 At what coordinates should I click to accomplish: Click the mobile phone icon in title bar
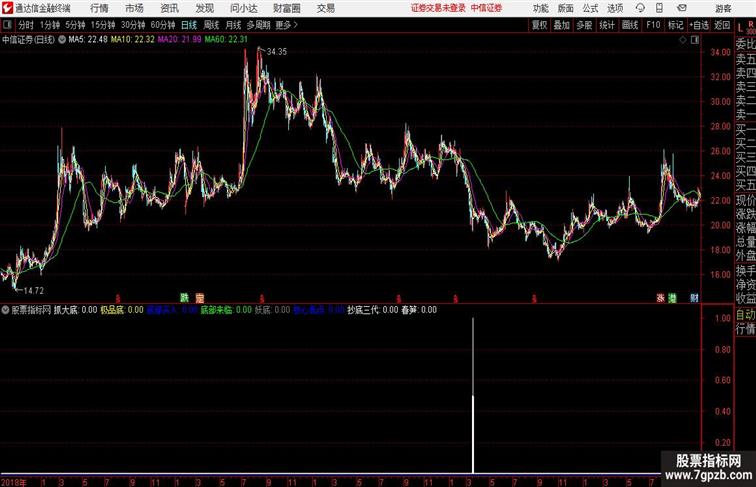[x=659, y=8]
